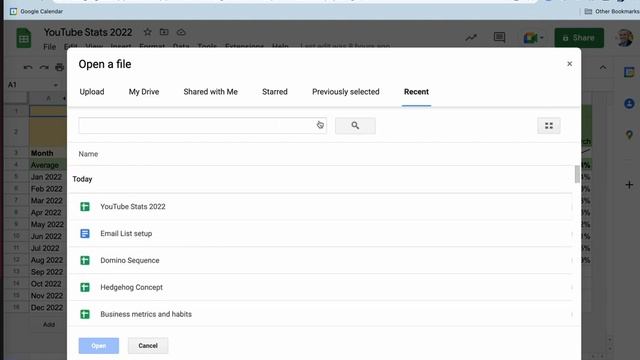Select the Dec 2022 cell
Image resolution: width=640 pixels, height=360 pixels.
click(x=48, y=307)
